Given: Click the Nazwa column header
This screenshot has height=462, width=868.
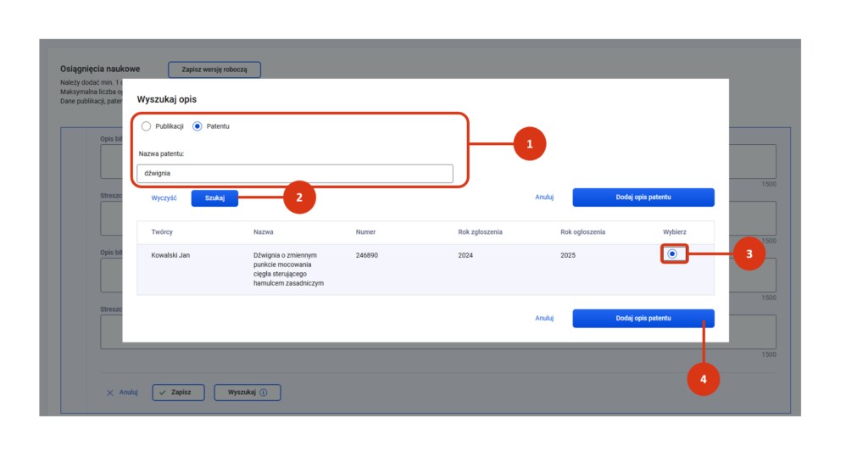Looking at the screenshot, I should pos(263,231).
